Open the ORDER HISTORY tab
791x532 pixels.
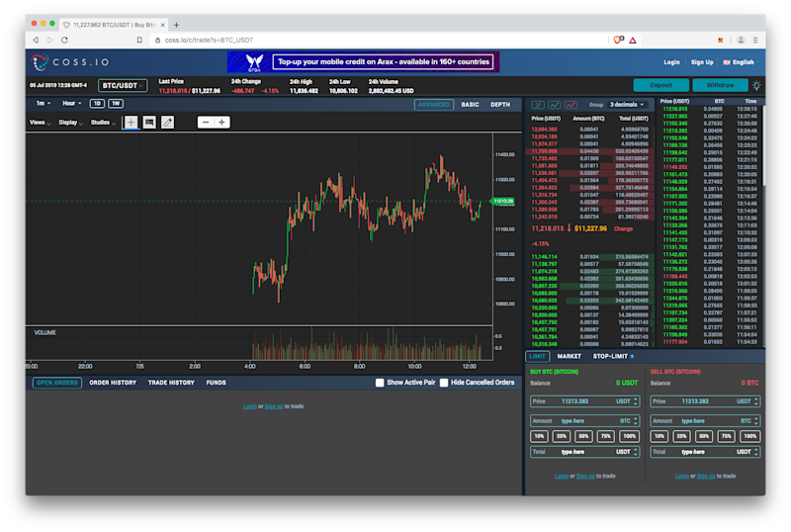pos(113,383)
